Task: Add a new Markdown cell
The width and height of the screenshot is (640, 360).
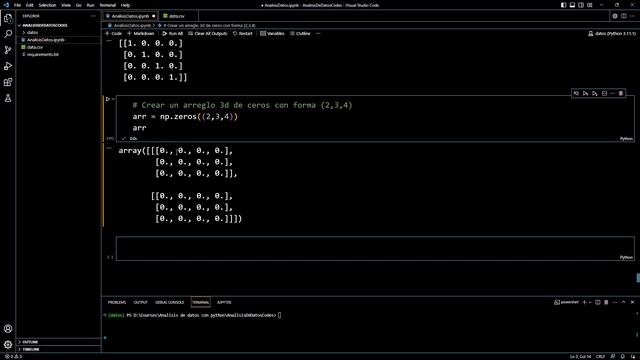Action: [140, 33]
